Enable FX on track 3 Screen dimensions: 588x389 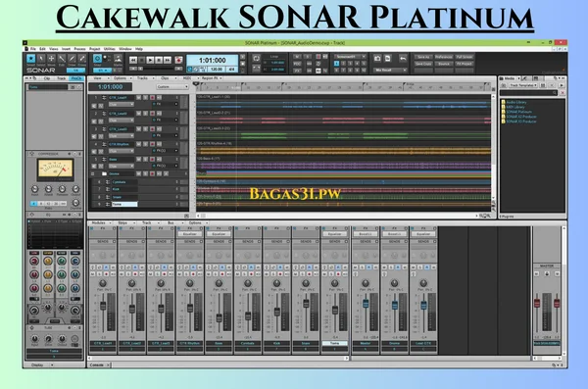click(154, 135)
